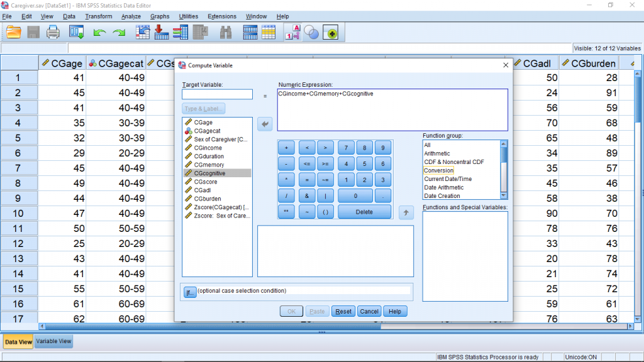Open the Recall recently used dialogs icon

(x=77, y=32)
